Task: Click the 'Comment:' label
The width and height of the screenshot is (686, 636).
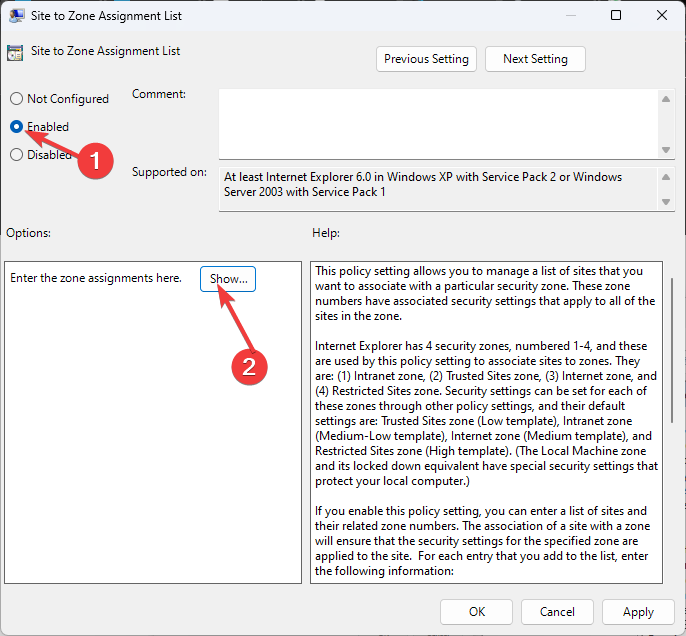Action: (159, 94)
